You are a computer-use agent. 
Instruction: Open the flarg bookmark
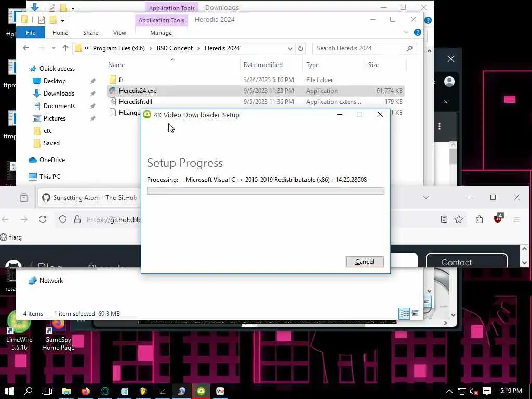pos(11,237)
